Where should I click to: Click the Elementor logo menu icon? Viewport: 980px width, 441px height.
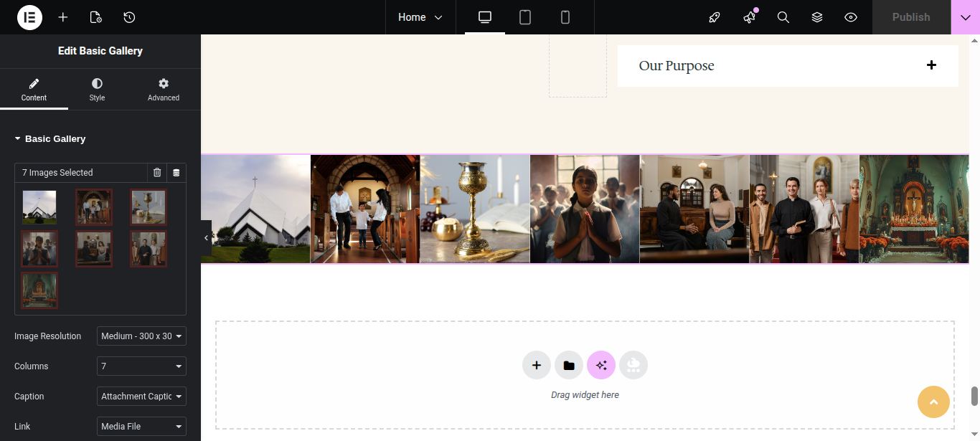click(29, 17)
